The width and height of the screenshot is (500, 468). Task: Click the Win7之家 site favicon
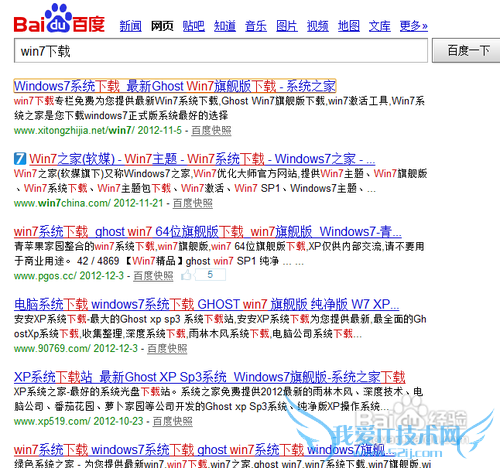[20, 159]
